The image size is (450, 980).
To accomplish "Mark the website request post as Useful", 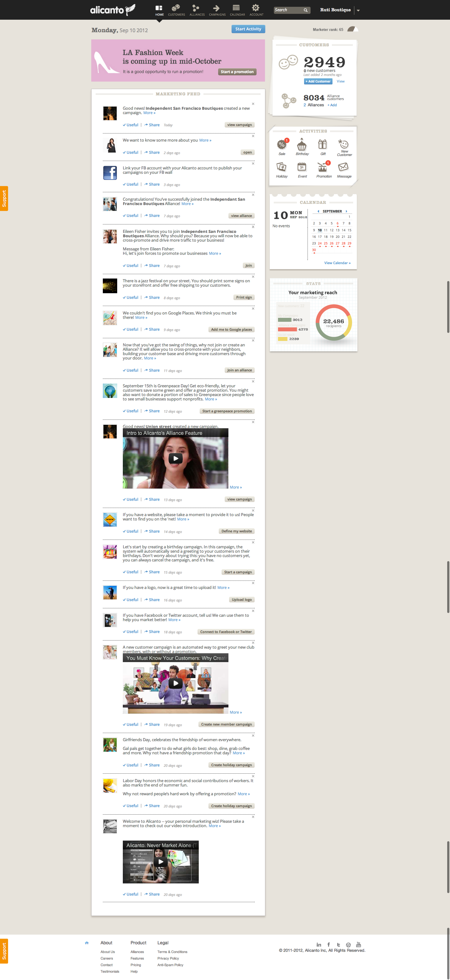I will point(131,531).
